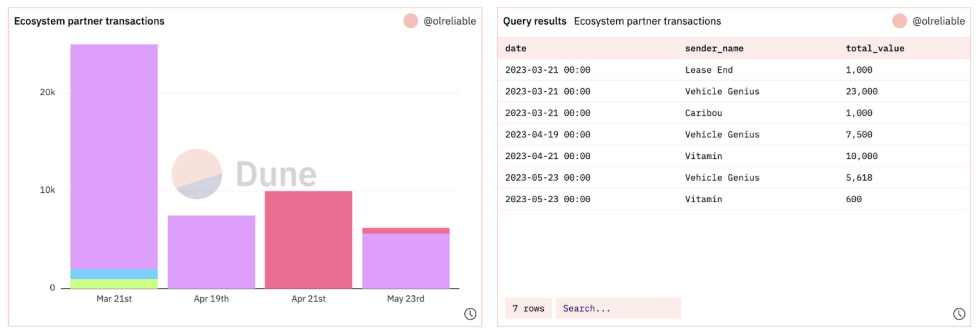The image size is (980, 334).
Task: Click the 7 rows indicator
Action: [x=528, y=308]
